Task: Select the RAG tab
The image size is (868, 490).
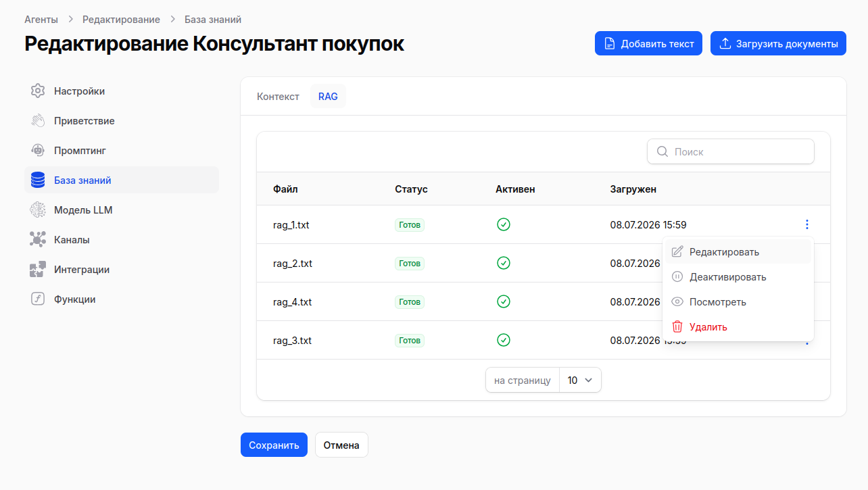Action: click(x=328, y=97)
